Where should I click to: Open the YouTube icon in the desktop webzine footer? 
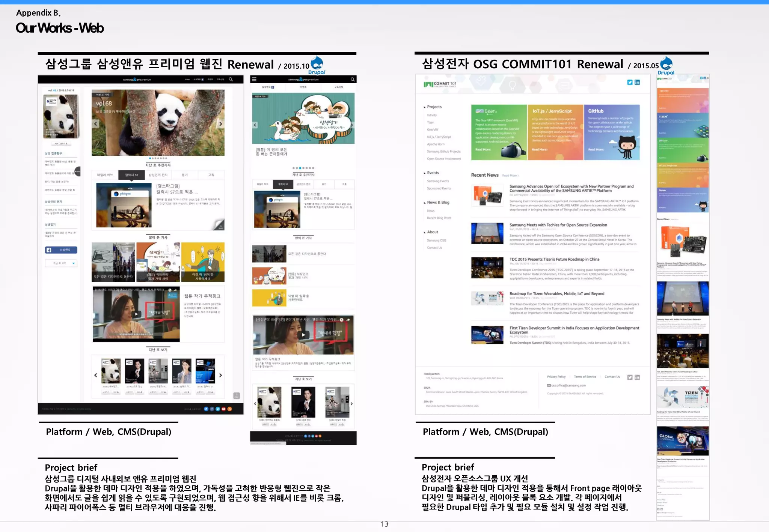[224, 409]
